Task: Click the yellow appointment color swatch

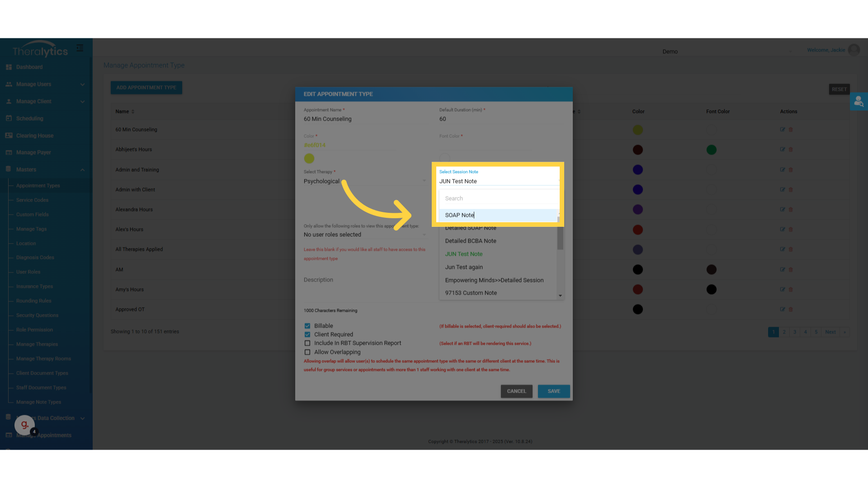Action: tap(309, 159)
